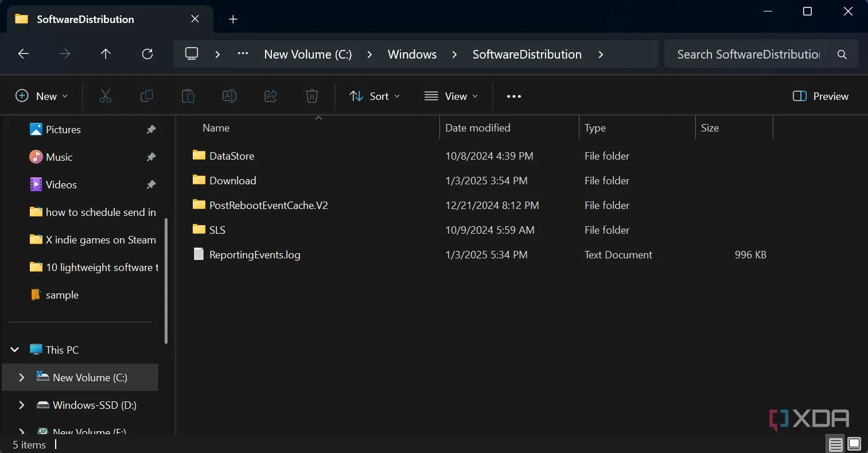Image resolution: width=868 pixels, height=453 pixels.
Task: Open the View dropdown
Action: pos(451,96)
